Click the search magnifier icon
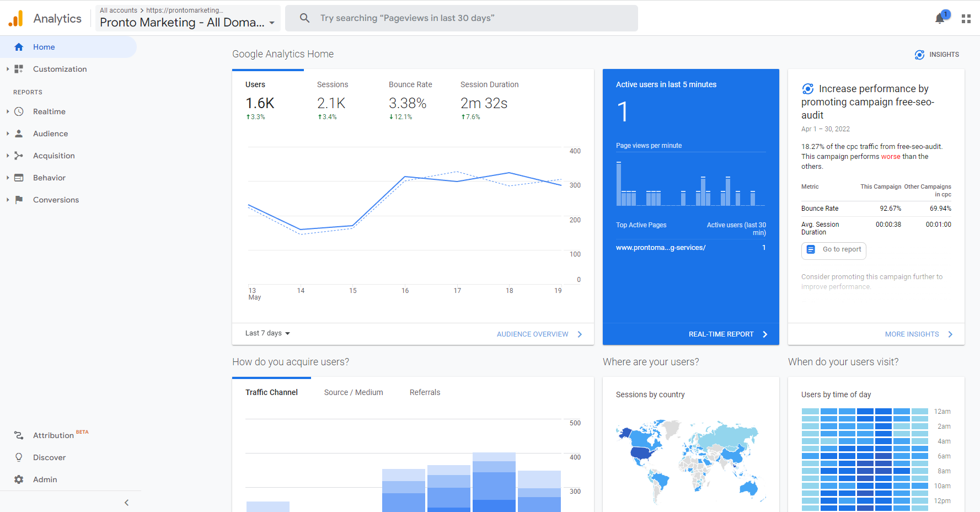Viewport: 980px width, 512px height. click(304, 18)
